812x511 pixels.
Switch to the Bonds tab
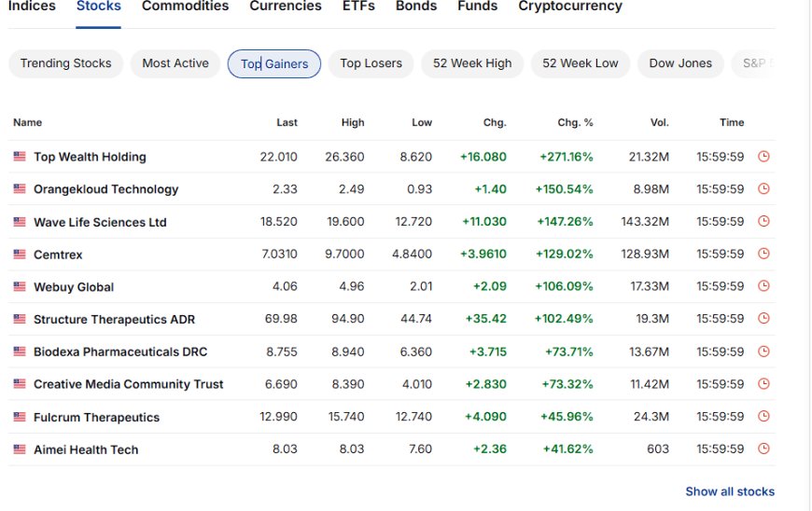coord(416,7)
